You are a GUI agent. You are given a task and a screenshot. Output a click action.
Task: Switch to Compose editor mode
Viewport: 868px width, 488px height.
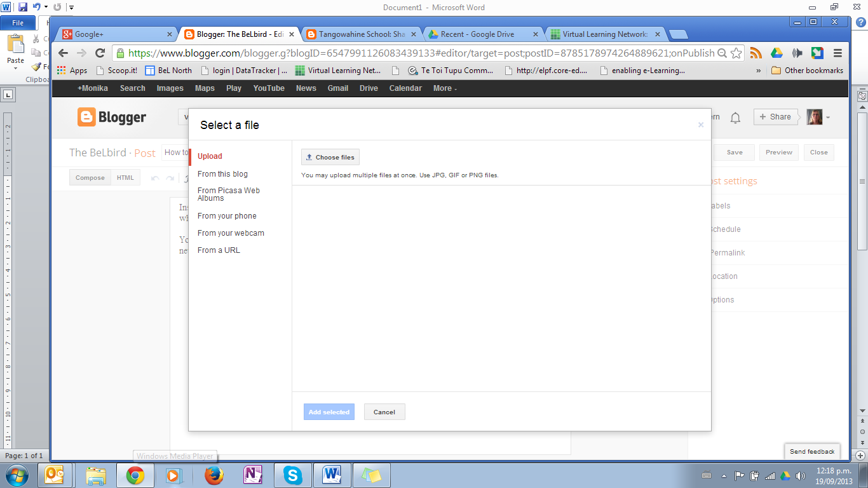pyautogui.click(x=90, y=178)
